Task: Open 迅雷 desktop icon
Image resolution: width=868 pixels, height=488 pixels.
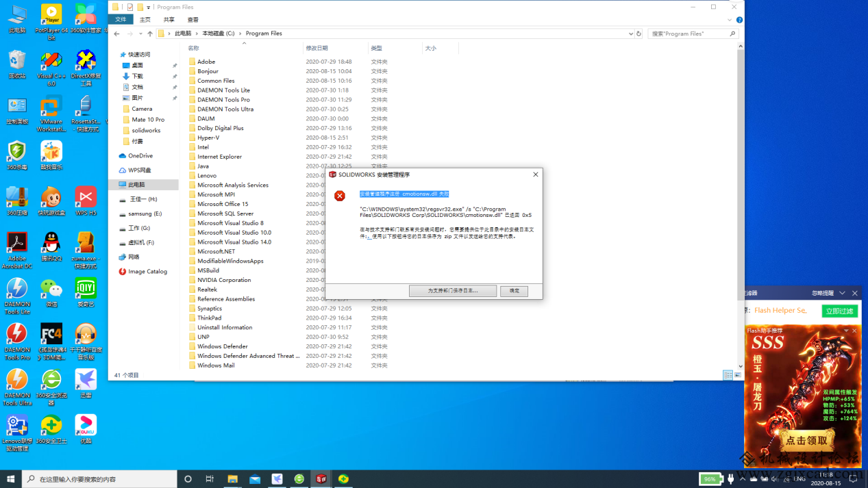Action: point(86,383)
